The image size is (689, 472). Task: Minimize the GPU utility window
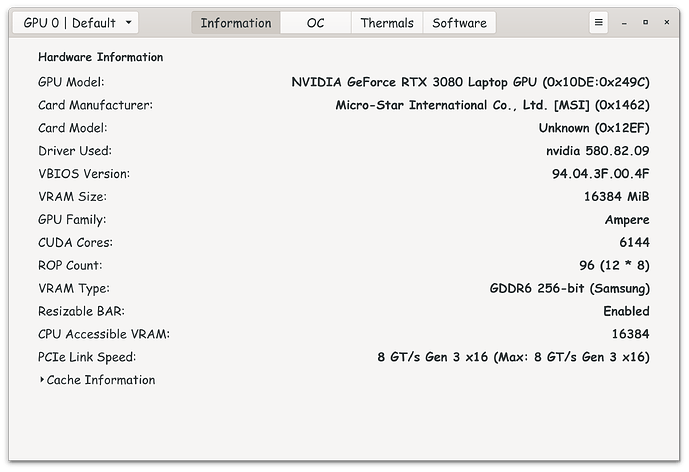click(625, 22)
